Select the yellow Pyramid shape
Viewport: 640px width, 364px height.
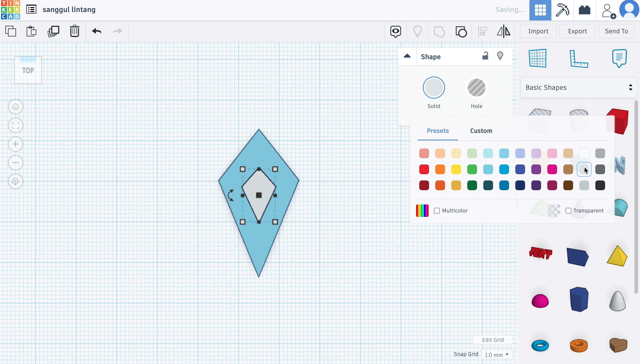[x=617, y=256]
